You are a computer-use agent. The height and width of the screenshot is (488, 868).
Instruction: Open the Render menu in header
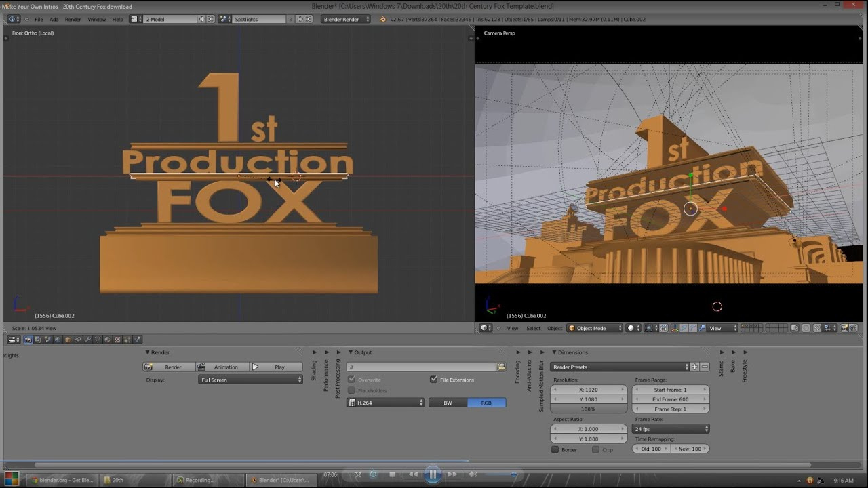[x=73, y=19]
